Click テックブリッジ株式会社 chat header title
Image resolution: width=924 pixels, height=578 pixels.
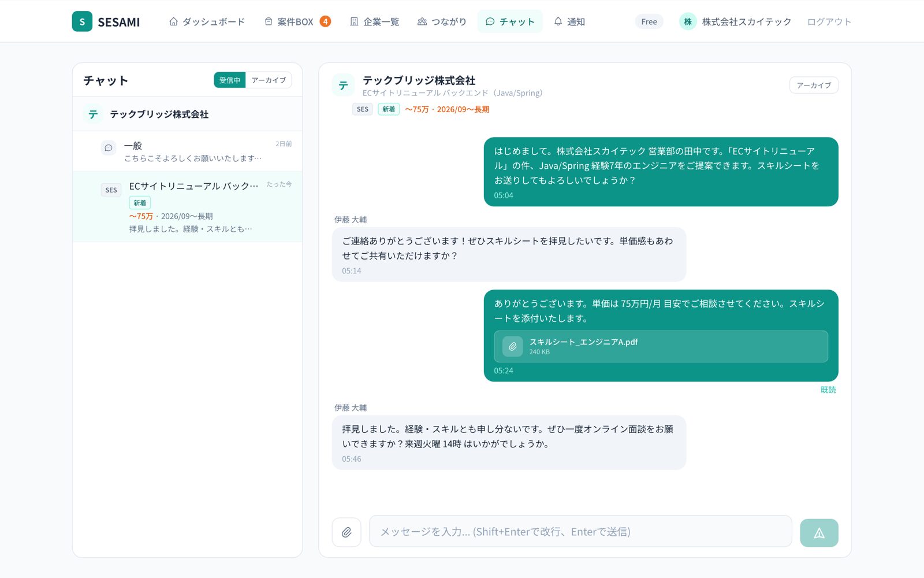419,80
